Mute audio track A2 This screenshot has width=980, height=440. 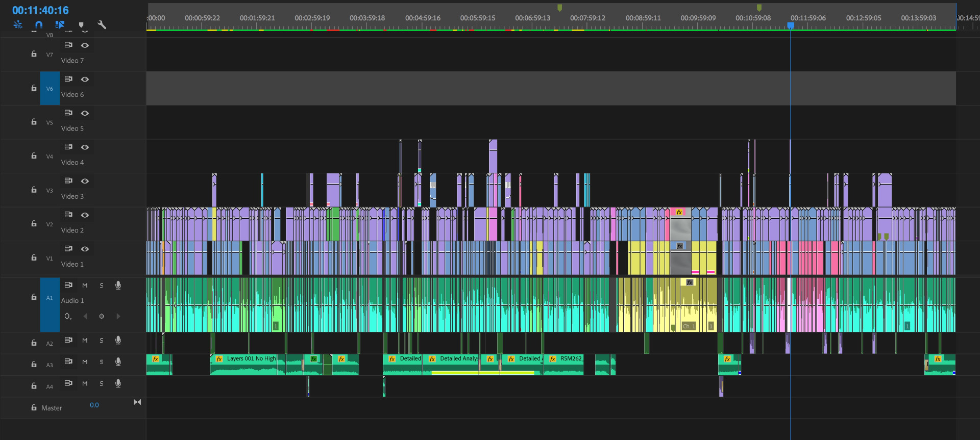tap(85, 340)
